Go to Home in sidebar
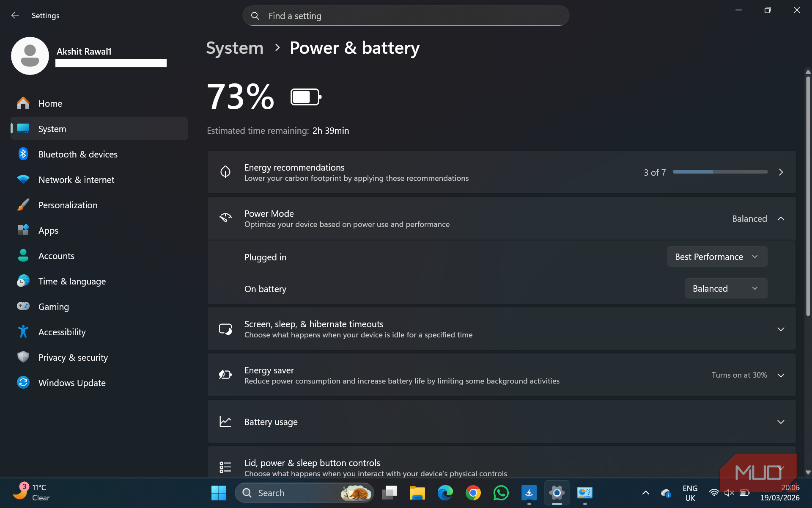812x508 pixels. pos(99,103)
